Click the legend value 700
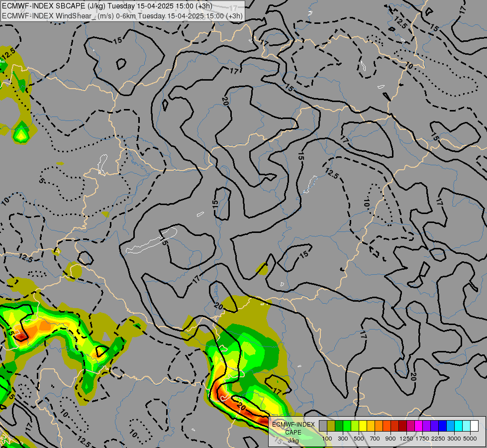The height and width of the screenshot is (448, 487). (x=375, y=439)
